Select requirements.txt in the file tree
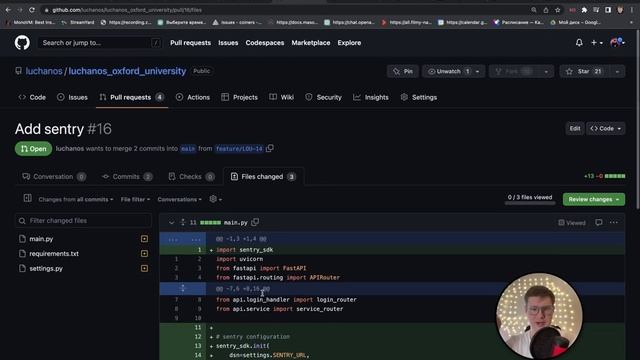Screen dimensions: 640x360 point(54,253)
